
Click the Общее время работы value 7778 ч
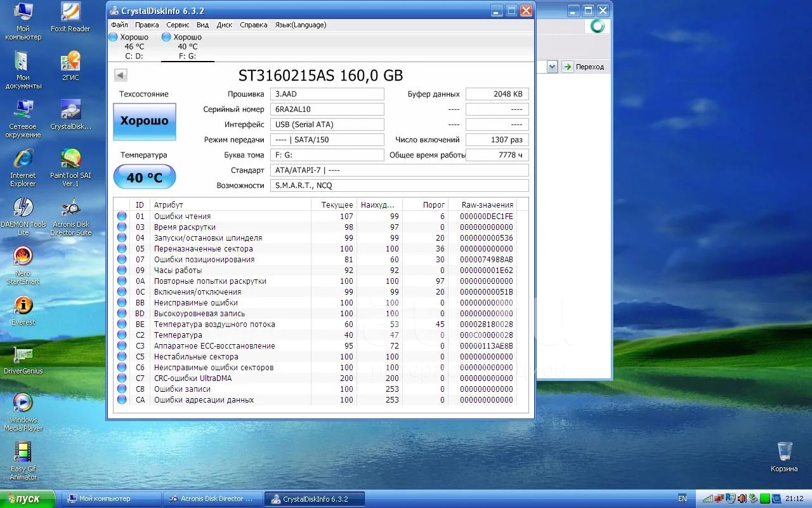pyautogui.click(x=497, y=155)
